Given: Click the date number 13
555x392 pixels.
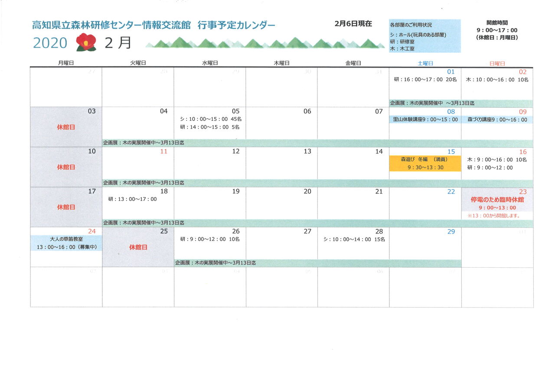Looking at the screenshot, I should coord(307,151).
